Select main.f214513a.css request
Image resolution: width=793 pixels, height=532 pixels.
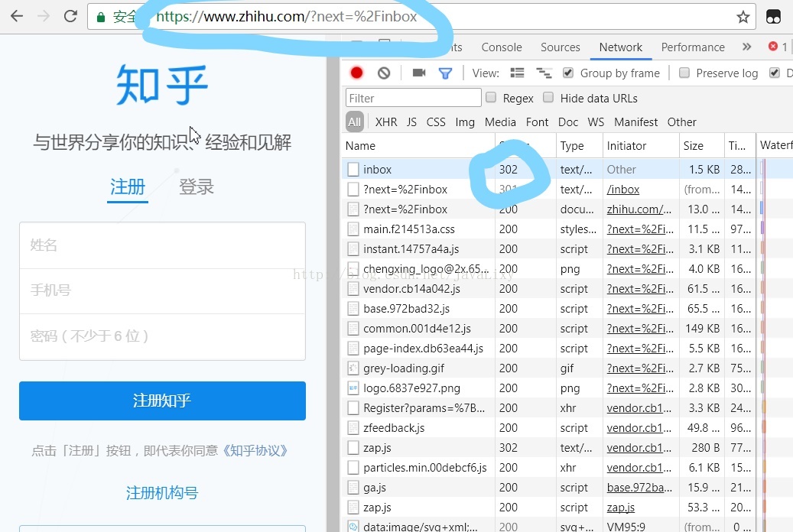(548, 229)
